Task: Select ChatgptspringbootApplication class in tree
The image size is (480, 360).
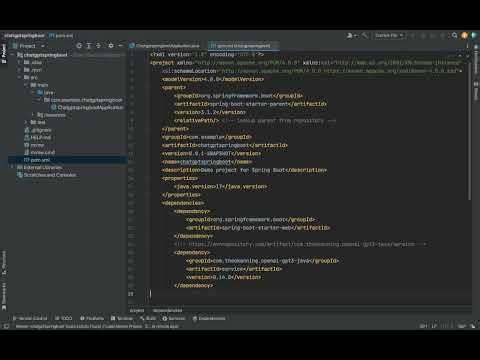Action: click(x=87, y=107)
